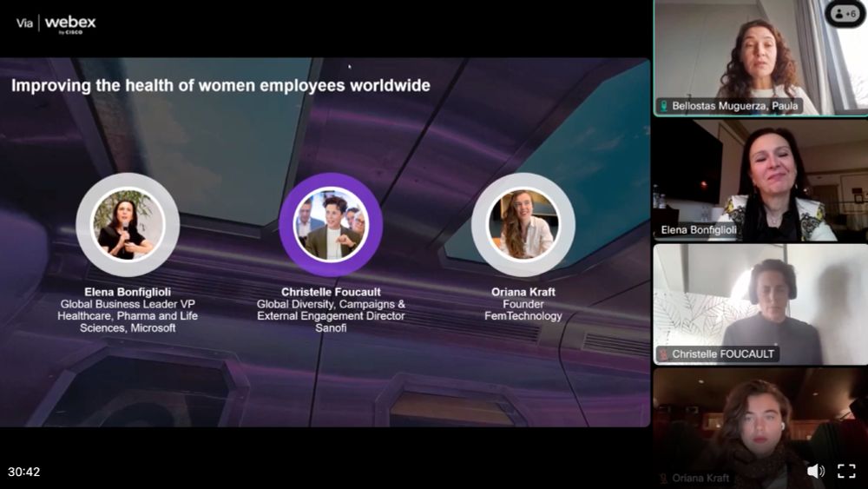This screenshot has width=868, height=489.
Task: Click the Webex by Cisco logo
Action: (70, 24)
